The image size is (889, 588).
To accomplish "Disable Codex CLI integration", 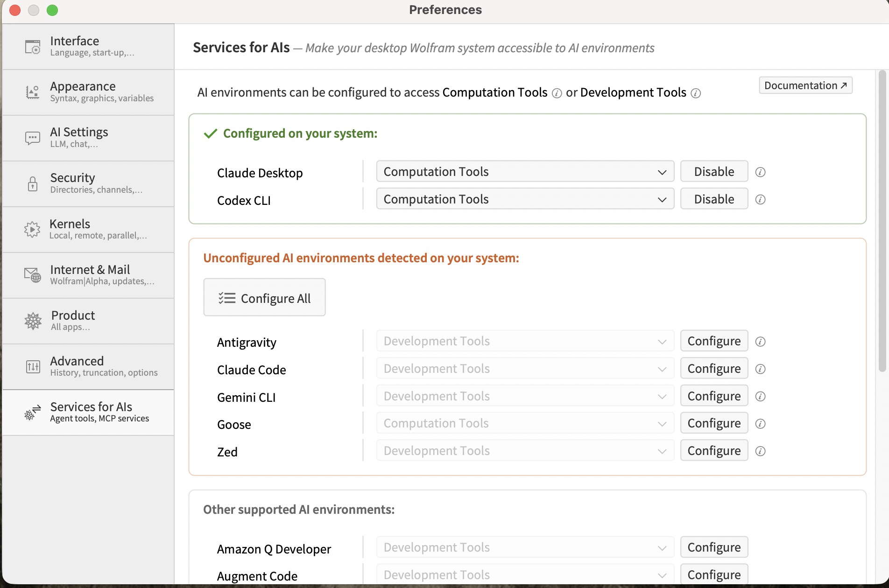I will [714, 199].
